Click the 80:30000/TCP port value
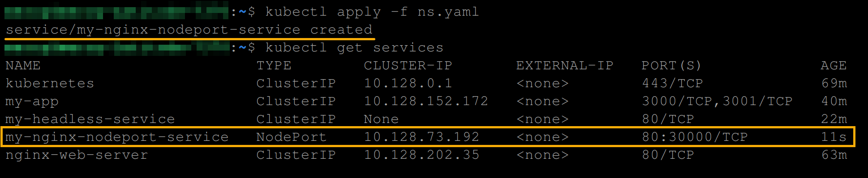 [x=695, y=137]
